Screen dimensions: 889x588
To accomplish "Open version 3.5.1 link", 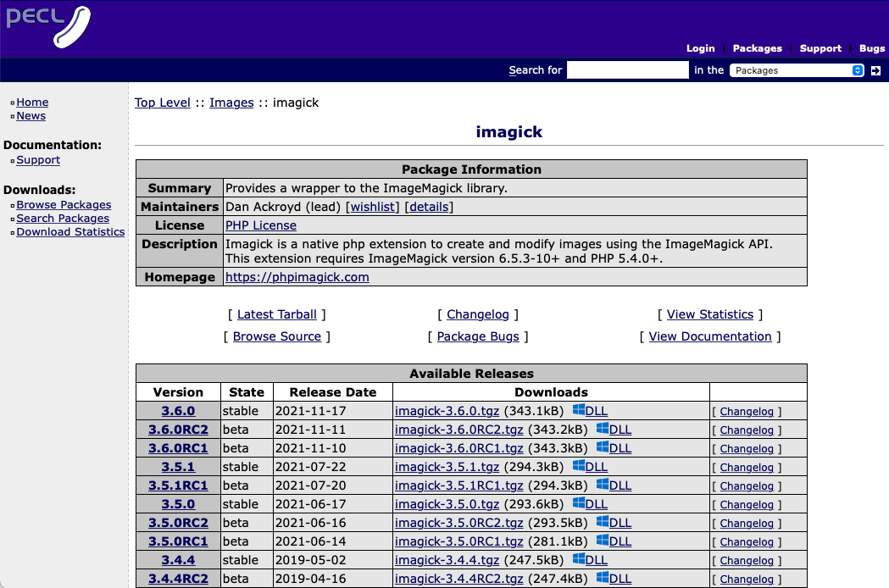I will pyautogui.click(x=178, y=467).
